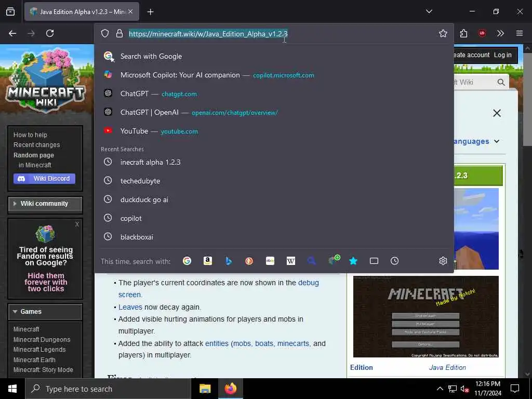This screenshot has height=399, width=532.
Task: Select recent search copilot
Action: click(274, 218)
